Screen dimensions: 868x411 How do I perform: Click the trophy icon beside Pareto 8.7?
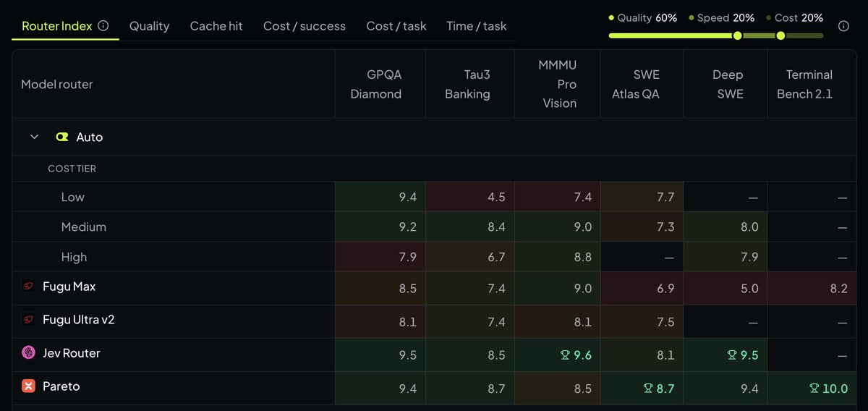[x=647, y=389]
